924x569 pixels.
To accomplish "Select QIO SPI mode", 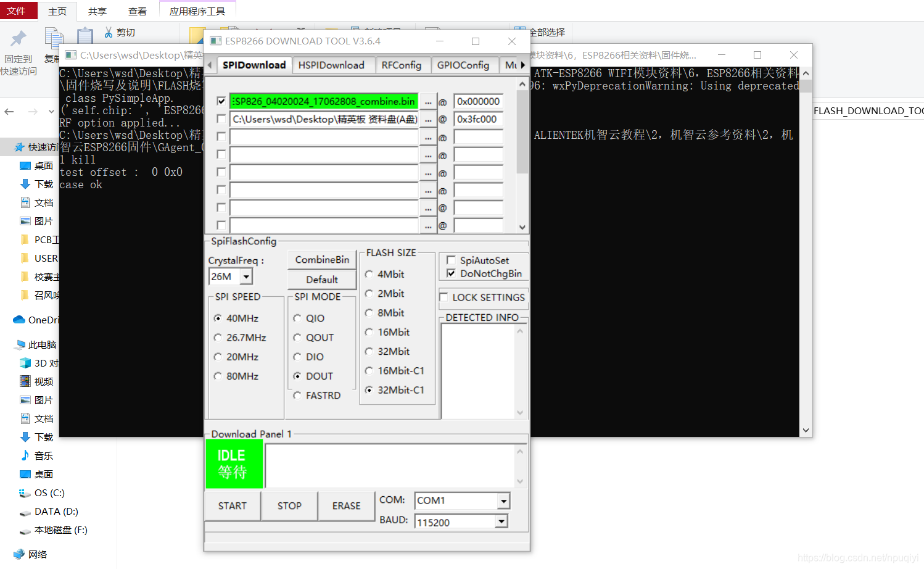I will 297,318.
